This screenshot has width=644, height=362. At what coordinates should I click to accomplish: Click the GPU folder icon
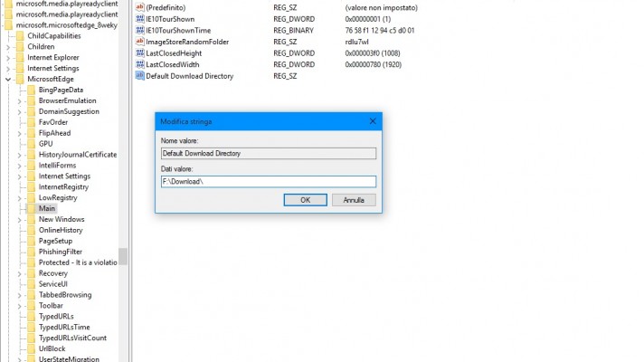(32, 144)
